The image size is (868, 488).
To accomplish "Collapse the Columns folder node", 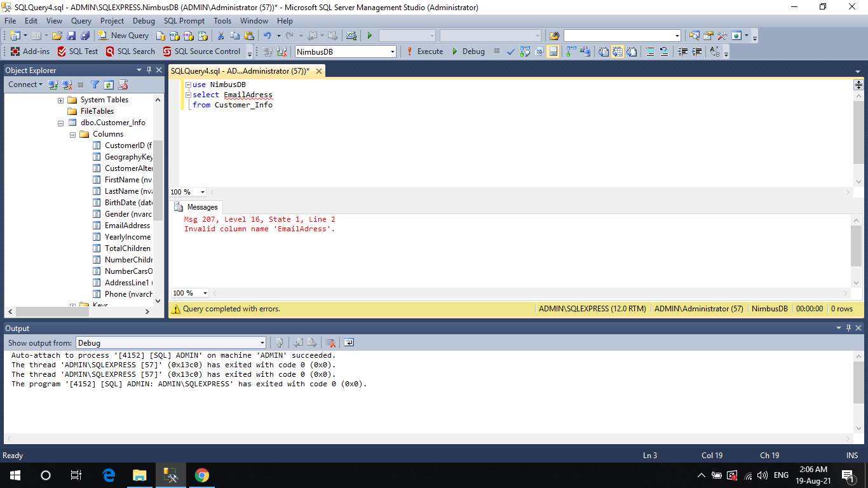I will coord(72,134).
